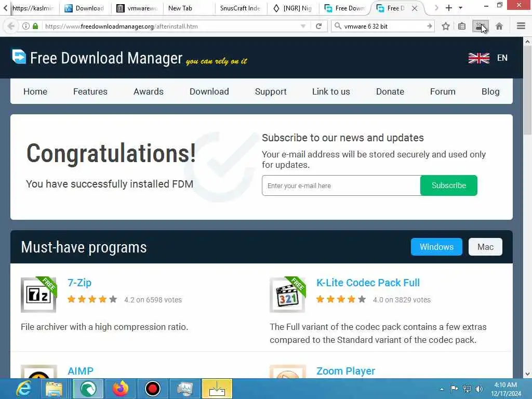Click the search arrow go button
This screenshot has width=532, height=399.
point(429,26)
